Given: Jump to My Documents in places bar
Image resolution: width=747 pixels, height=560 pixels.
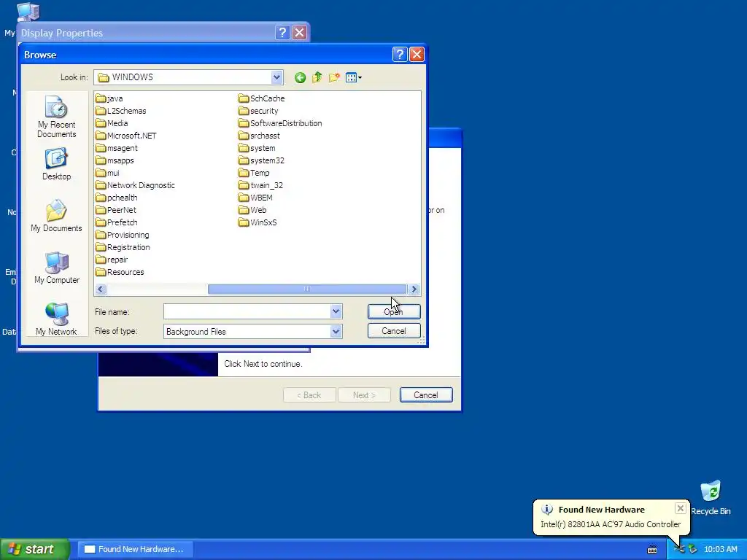Looking at the screenshot, I should pos(56,216).
